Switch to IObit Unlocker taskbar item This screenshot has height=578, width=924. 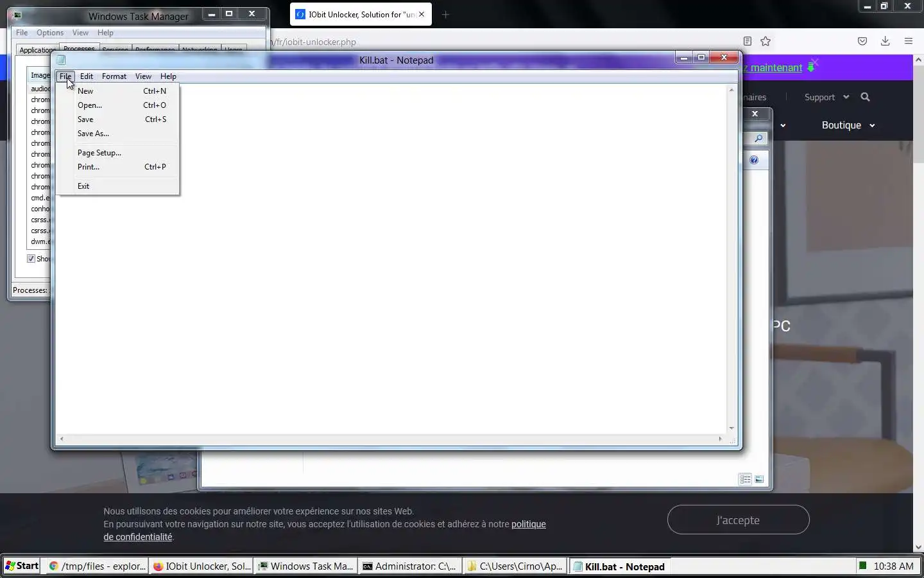coord(201,566)
